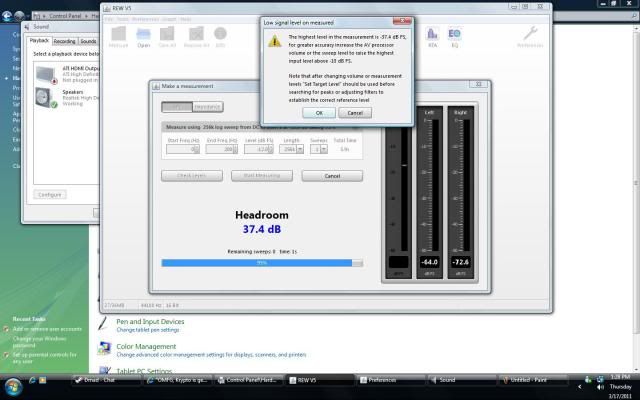This screenshot has width=640, height=400.
Task: Click the End Freq input field
Action: click(221, 149)
